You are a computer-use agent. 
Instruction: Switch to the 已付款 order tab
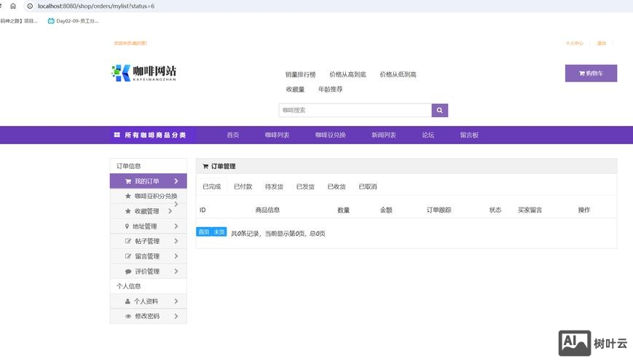tap(243, 186)
